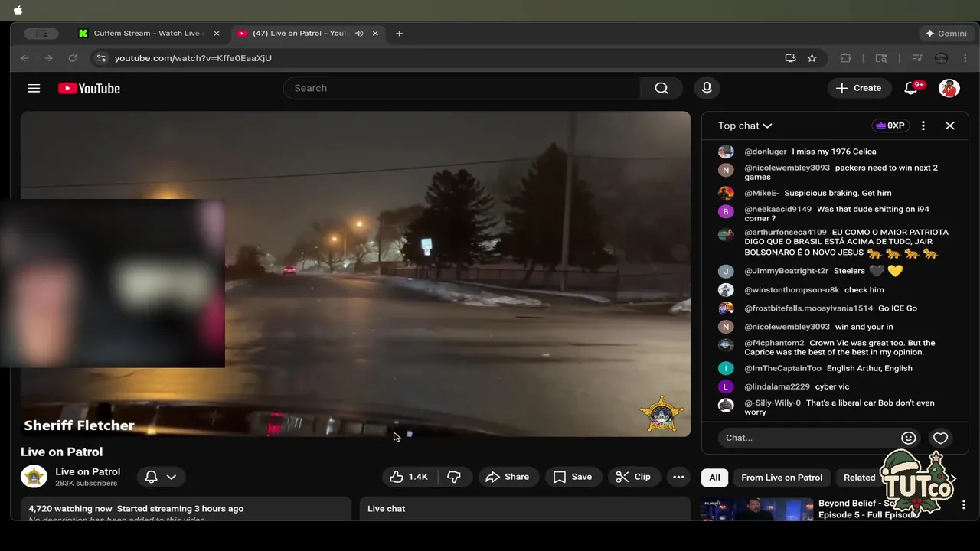Click the video player
The height and width of the screenshot is (551, 980).
coord(355,274)
